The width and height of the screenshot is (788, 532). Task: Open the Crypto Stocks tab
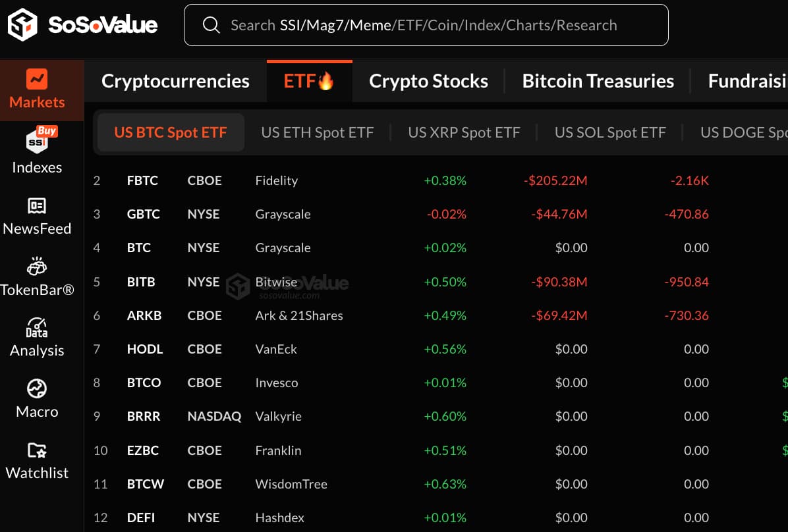click(x=428, y=80)
